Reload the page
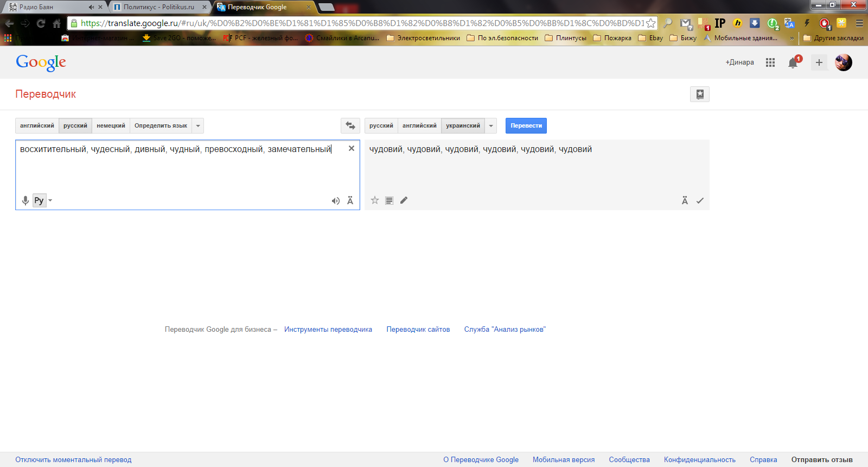This screenshot has height=467, width=868. tap(41, 23)
